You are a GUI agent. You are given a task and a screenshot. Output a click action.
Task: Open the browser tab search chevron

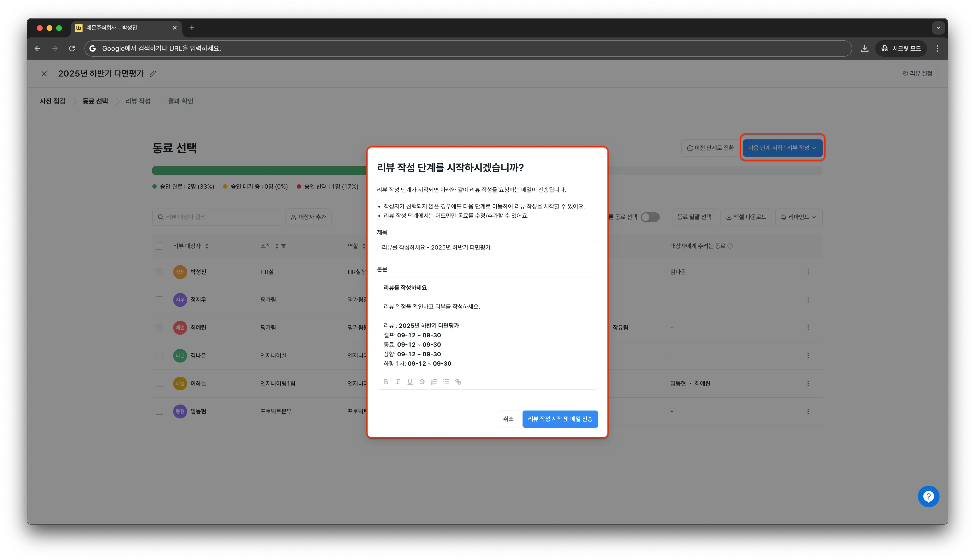click(x=938, y=28)
